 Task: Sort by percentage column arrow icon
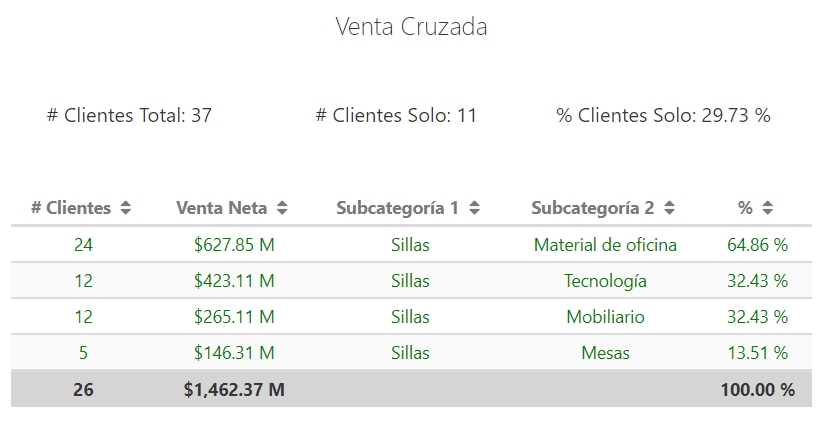768,208
